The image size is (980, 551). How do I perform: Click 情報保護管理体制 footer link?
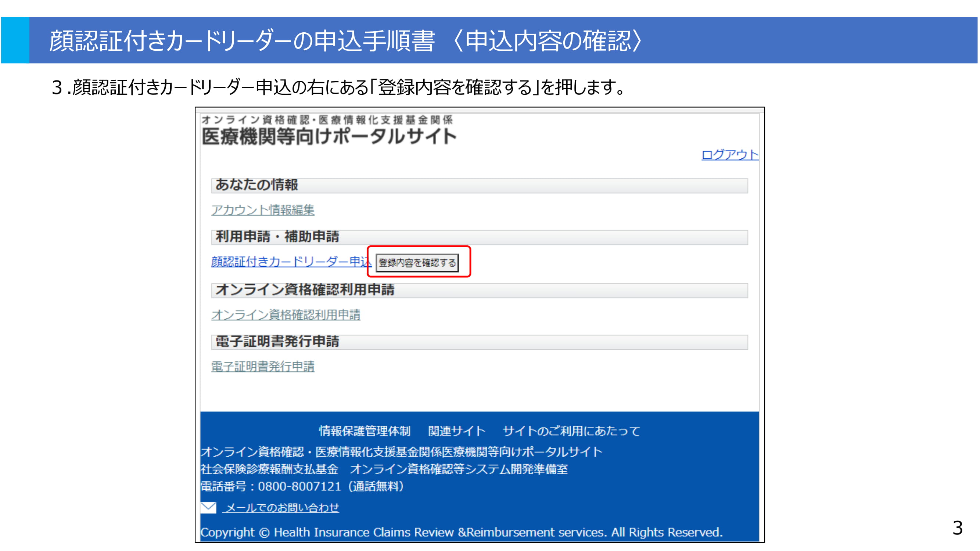tap(365, 431)
